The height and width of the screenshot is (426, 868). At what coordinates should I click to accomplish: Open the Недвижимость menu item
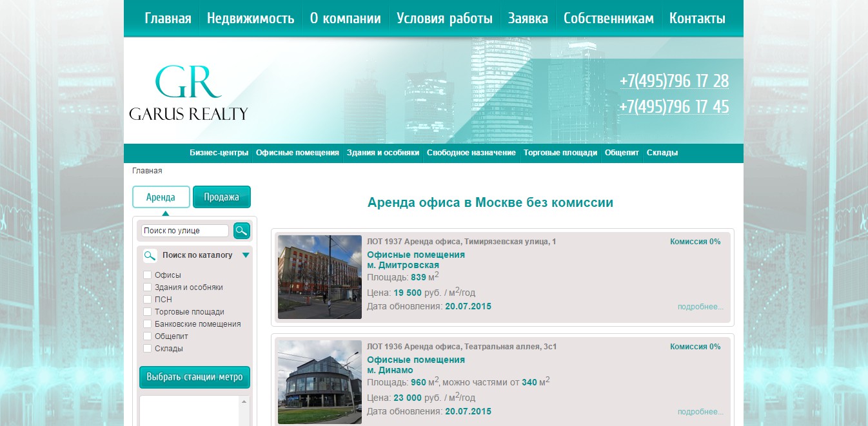[250, 19]
